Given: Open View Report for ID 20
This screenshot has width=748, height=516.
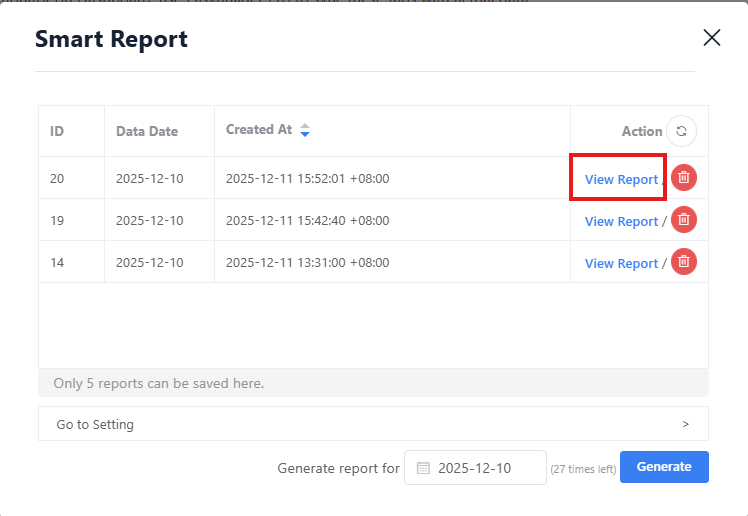Looking at the screenshot, I should [x=621, y=180].
